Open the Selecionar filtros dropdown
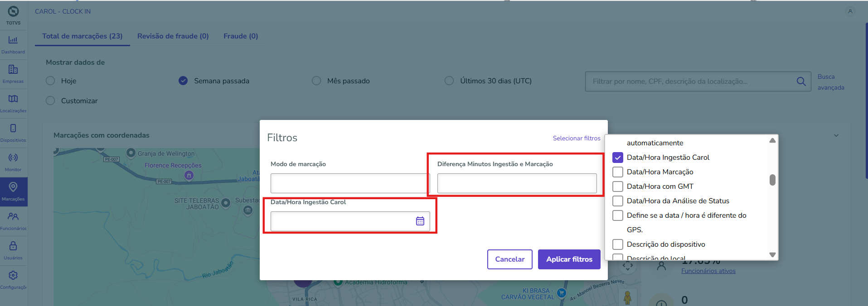The height and width of the screenshot is (306, 868). click(576, 138)
